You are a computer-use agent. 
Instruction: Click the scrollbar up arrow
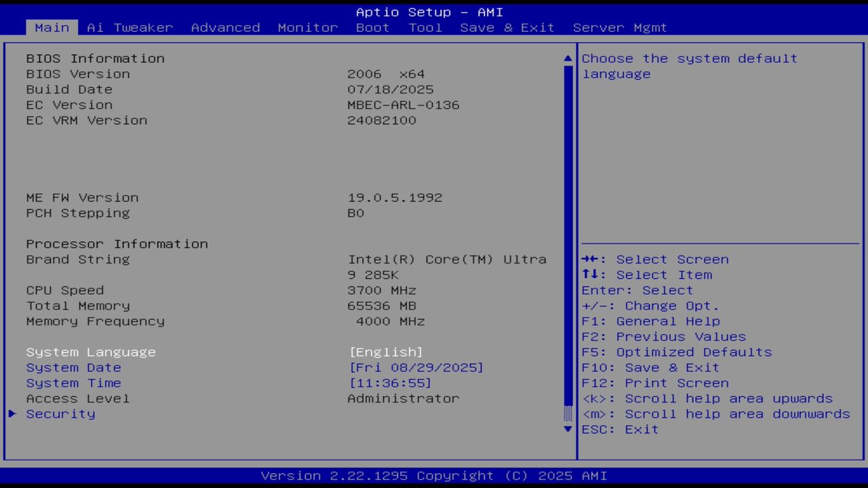point(568,58)
